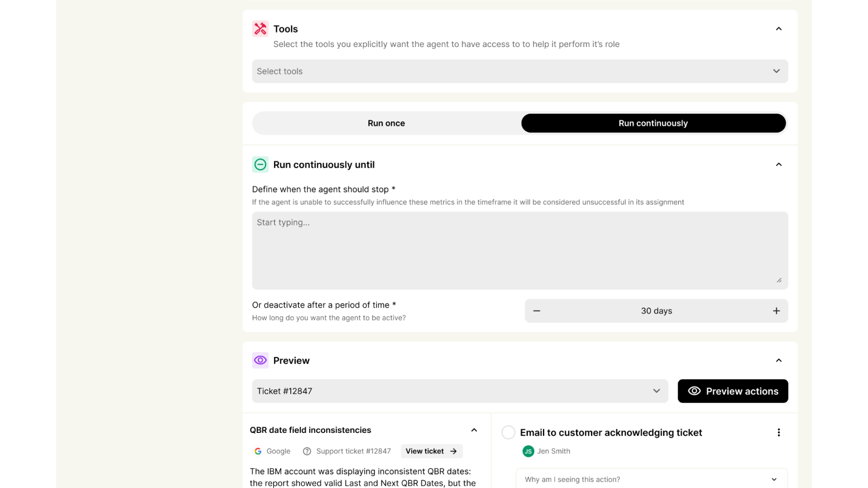This screenshot has width=868, height=488.
Task: Click the JS avatar for Jen Smith
Action: pyautogui.click(x=528, y=451)
